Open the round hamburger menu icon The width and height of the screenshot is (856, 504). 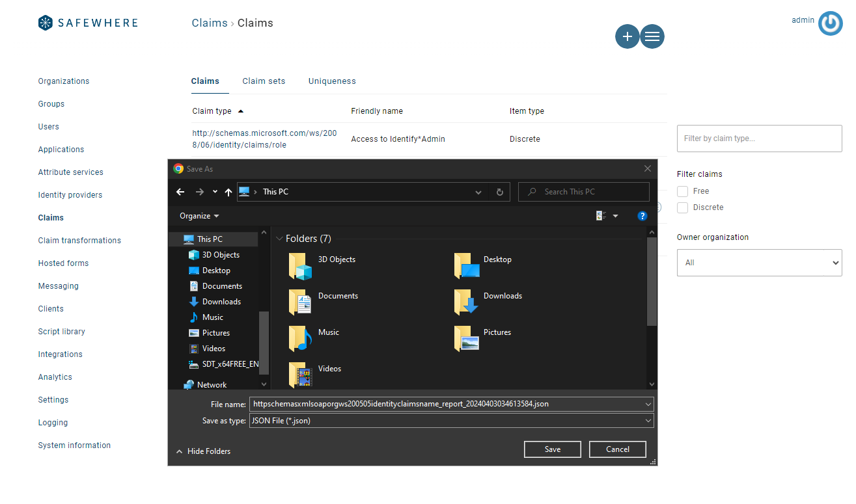pos(652,36)
